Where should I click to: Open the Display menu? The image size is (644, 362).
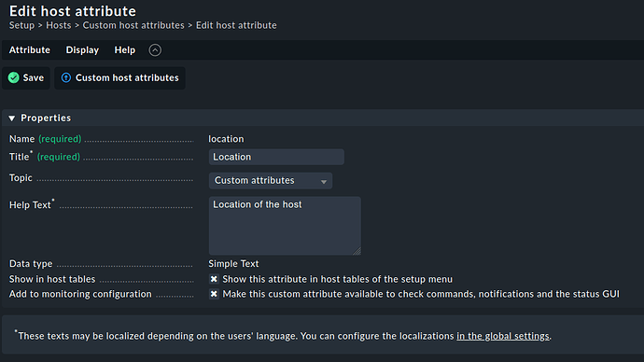82,50
